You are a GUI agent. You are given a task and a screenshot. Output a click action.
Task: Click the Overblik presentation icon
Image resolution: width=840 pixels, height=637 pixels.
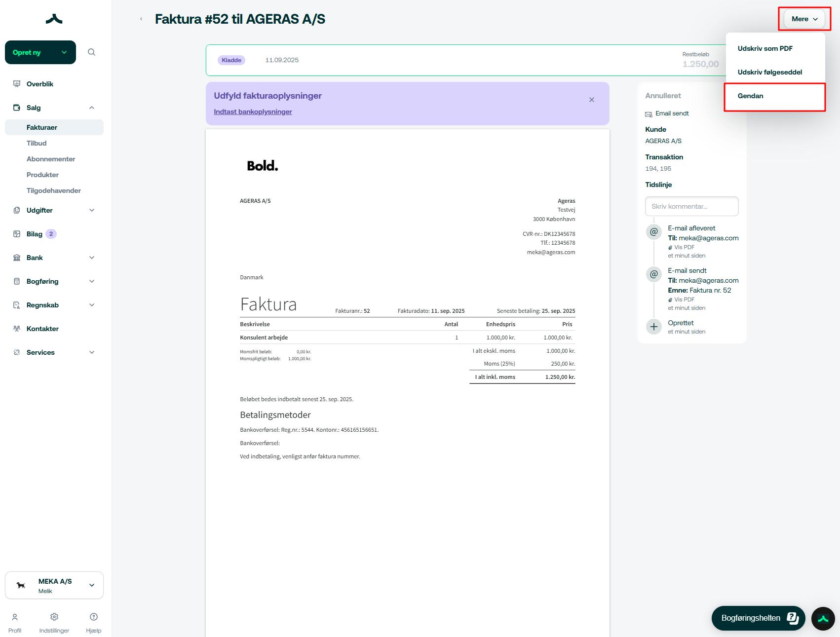click(17, 84)
